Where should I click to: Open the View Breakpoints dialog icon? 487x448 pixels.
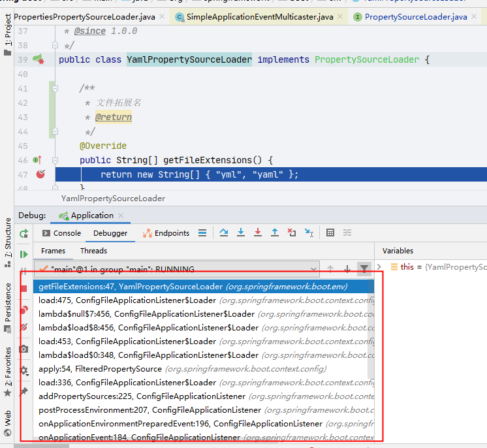(x=24, y=310)
